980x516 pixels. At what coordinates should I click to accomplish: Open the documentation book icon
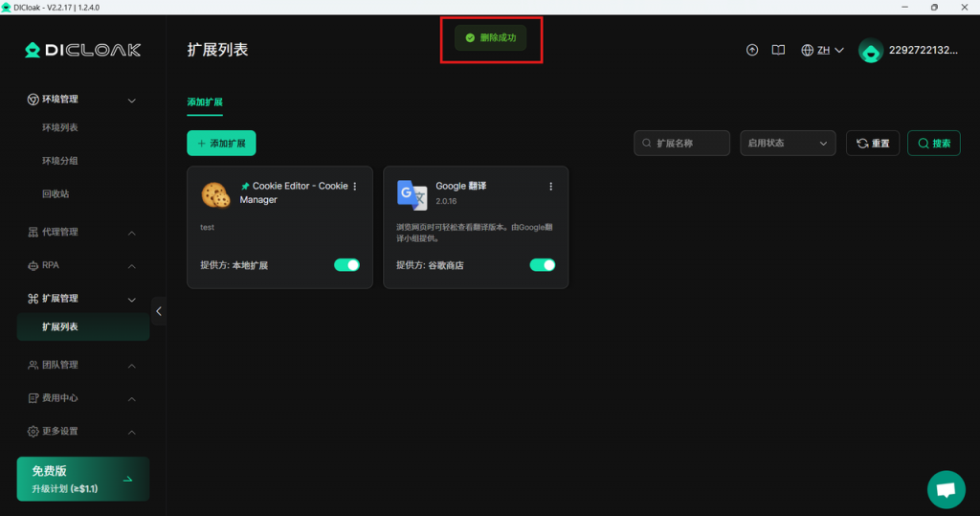[779, 50]
